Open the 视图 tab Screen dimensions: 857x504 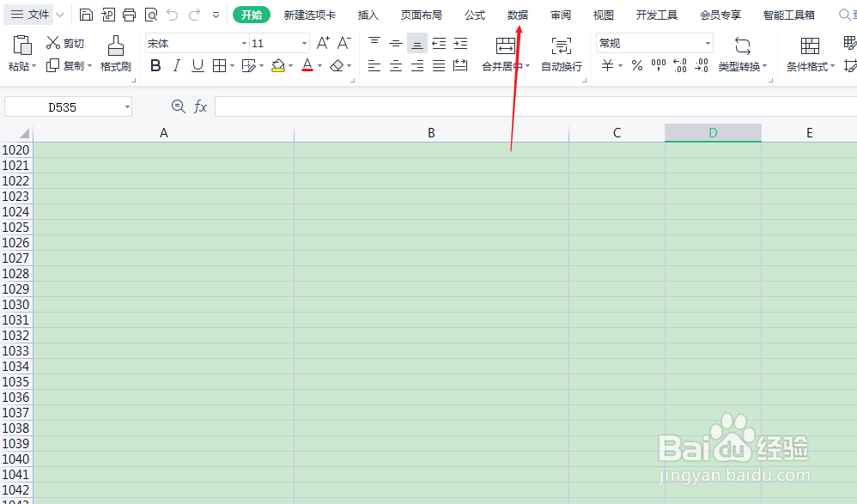coord(604,15)
